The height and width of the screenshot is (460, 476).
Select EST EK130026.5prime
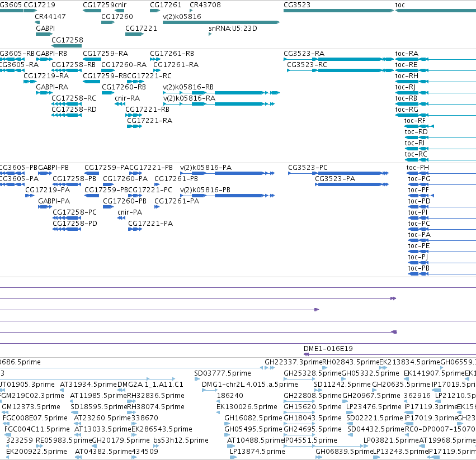click(x=247, y=407)
